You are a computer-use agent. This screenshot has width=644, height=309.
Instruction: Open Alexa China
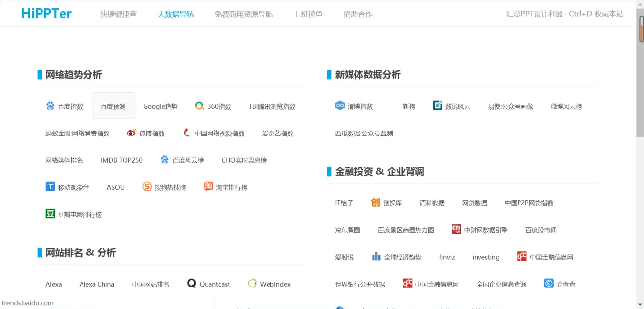97,284
